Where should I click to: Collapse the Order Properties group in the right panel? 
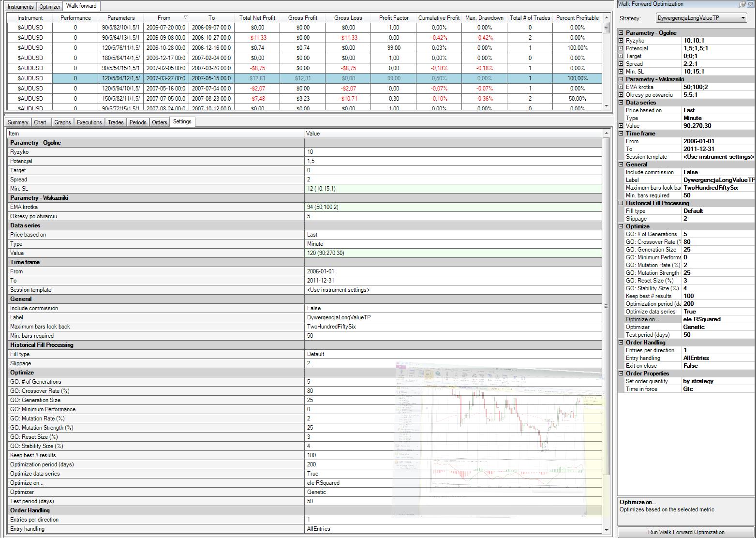[x=621, y=374]
